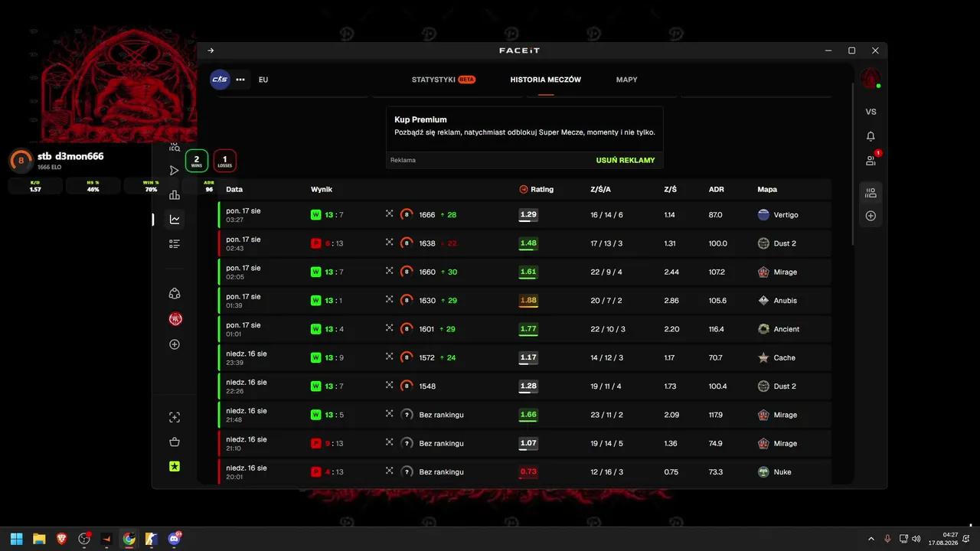Open the red club avatar in left sidebar
The width and height of the screenshot is (980, 551).
point(175,319)
